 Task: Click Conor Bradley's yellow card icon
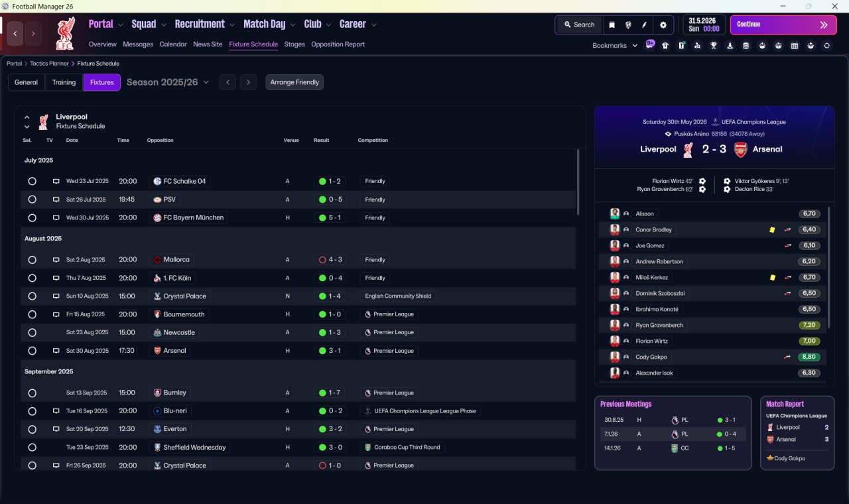coord(772,229)
